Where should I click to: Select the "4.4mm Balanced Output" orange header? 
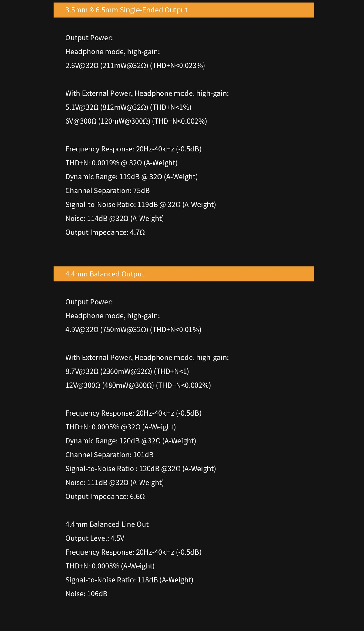tap(105, 274)
